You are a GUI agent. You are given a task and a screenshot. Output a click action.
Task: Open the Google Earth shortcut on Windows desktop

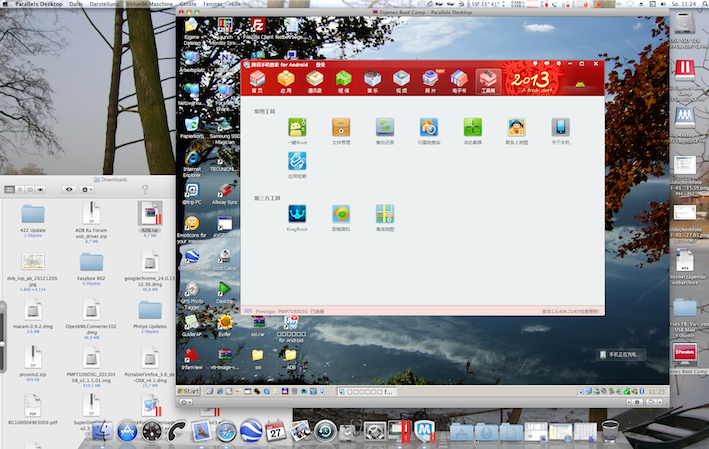[192, 259]
